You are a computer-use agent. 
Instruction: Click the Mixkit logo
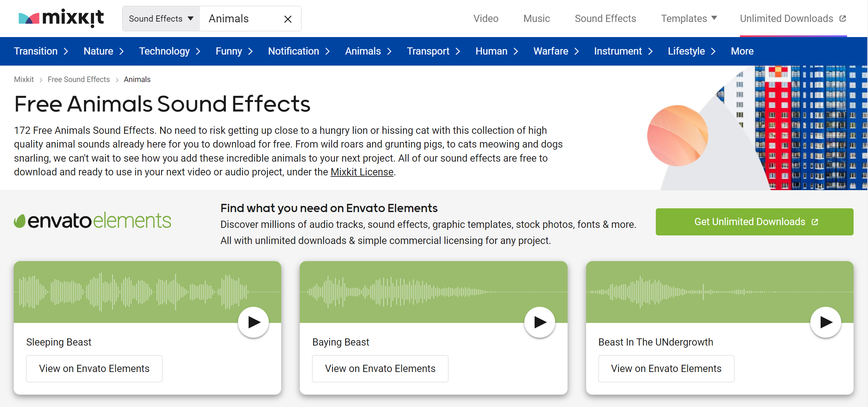click(x=61, y=18)
